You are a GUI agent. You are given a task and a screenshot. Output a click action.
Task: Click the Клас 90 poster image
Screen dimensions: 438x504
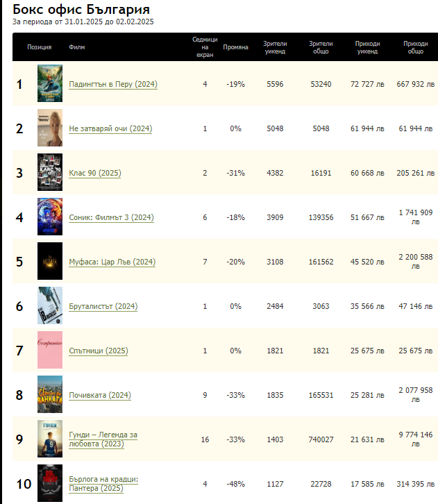pyautogui.click(x=50, y=173)
